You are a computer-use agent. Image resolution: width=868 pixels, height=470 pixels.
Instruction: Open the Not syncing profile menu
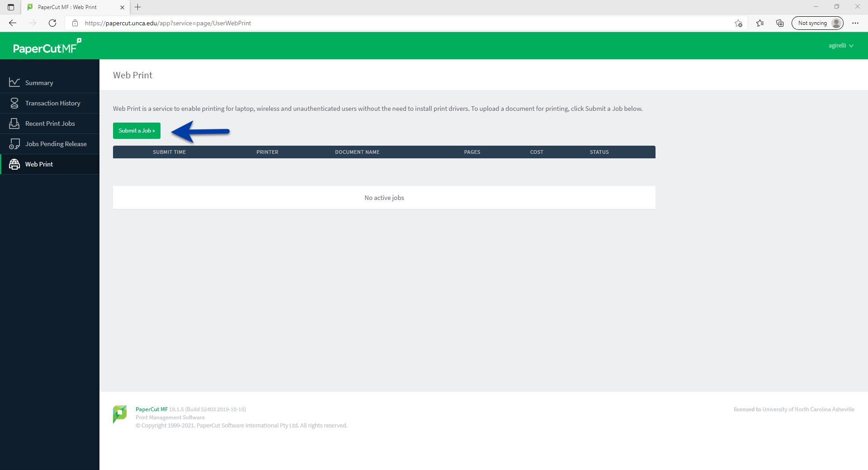click(817, 23)
